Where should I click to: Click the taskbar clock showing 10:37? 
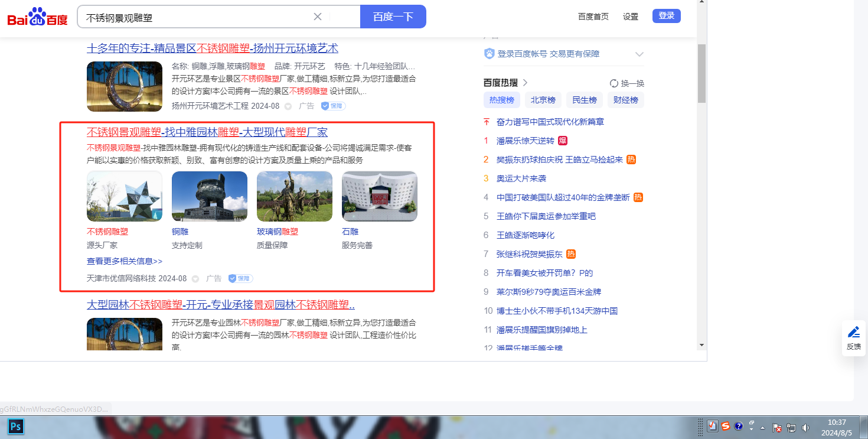837,427
